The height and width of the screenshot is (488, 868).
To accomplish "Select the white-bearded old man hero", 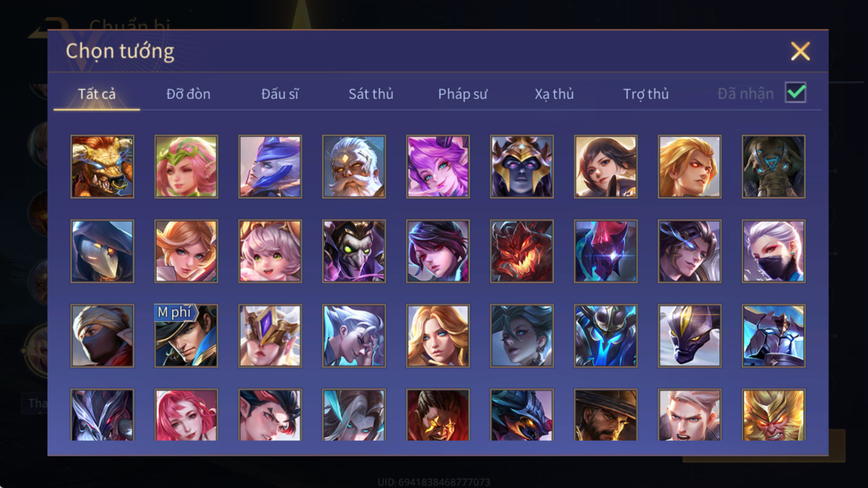I will 354,166.
